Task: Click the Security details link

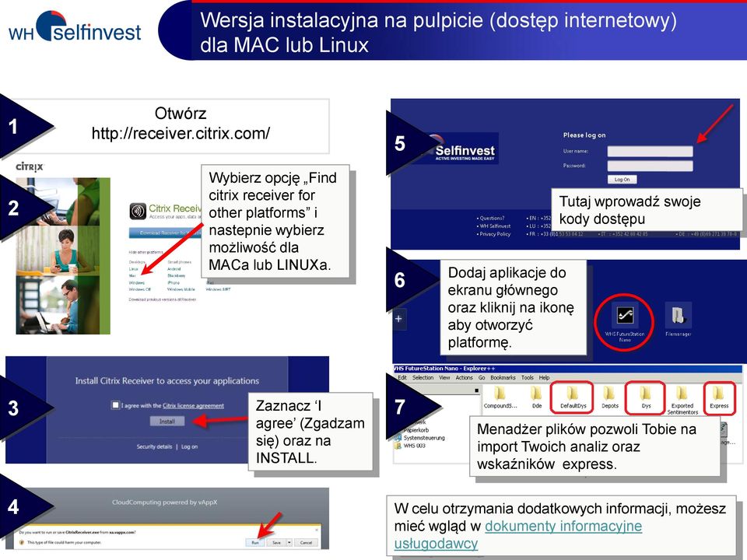Action: coord(154,446)
